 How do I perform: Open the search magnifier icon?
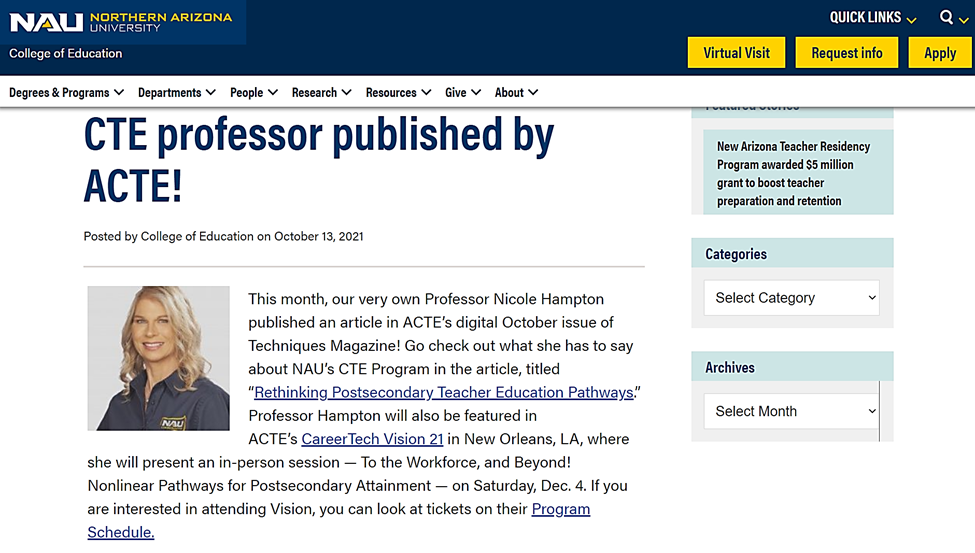(946, 17)
